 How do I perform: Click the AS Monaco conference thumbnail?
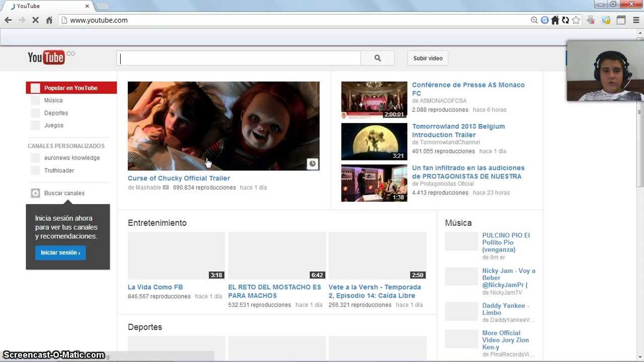pos(374,100)
